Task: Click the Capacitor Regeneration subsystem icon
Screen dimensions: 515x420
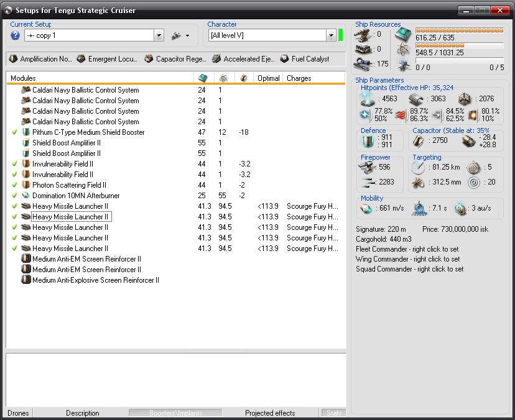Action: (149, 59)
